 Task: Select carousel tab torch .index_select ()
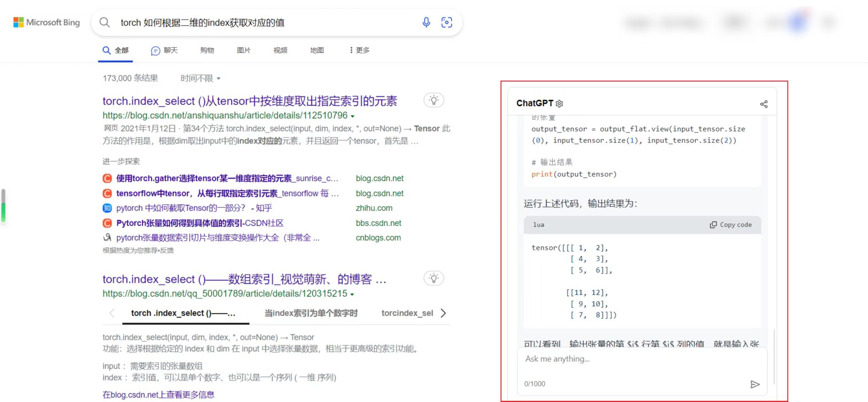click(x=183, y=313)
